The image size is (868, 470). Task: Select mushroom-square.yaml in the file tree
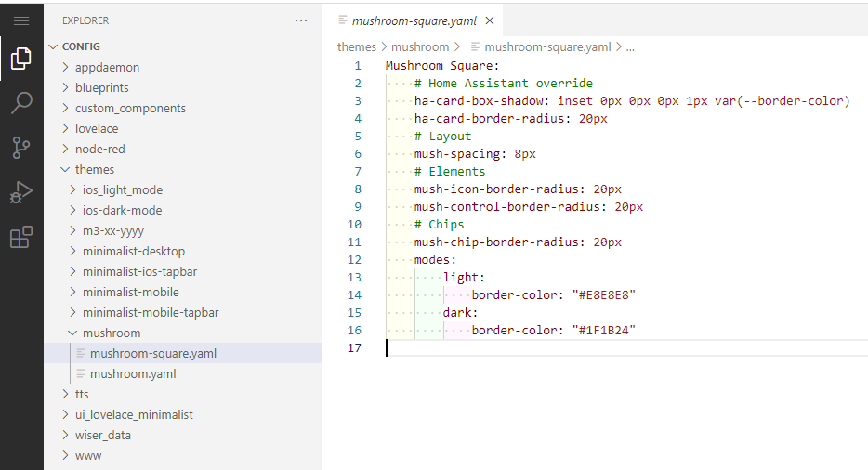point(152,353)
